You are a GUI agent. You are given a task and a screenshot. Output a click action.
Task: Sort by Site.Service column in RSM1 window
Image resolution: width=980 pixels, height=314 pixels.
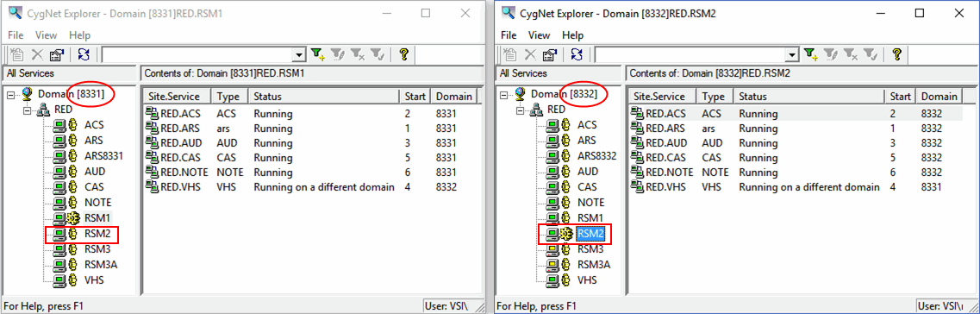coord(177,97)
